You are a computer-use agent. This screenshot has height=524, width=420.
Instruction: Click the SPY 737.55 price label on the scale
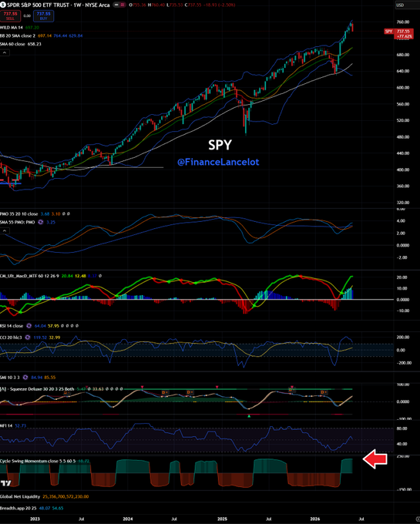(399, 33)
